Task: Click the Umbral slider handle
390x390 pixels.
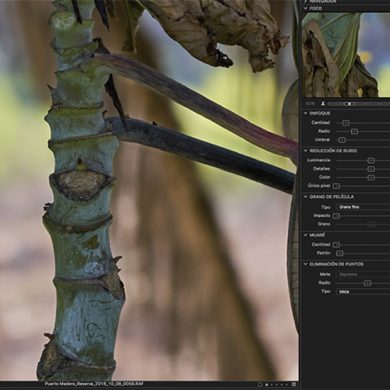Action: click(x=342, y=140)
